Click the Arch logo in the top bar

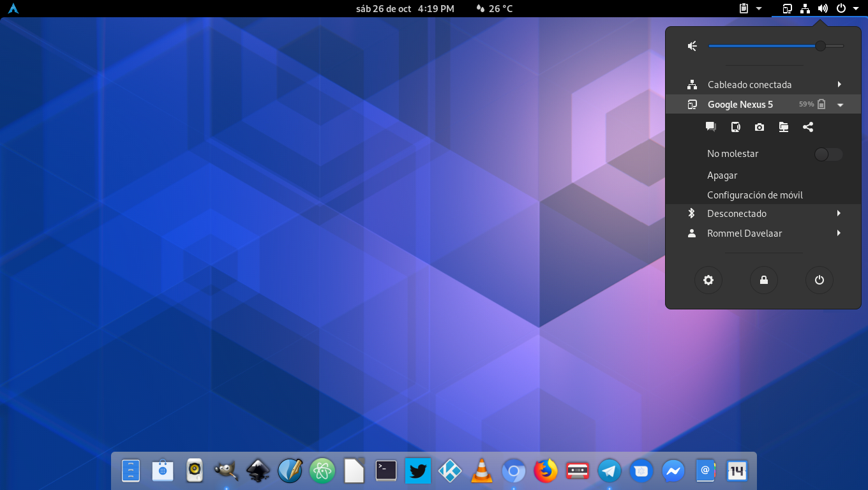pyautogui.click(x=13, y=8)
